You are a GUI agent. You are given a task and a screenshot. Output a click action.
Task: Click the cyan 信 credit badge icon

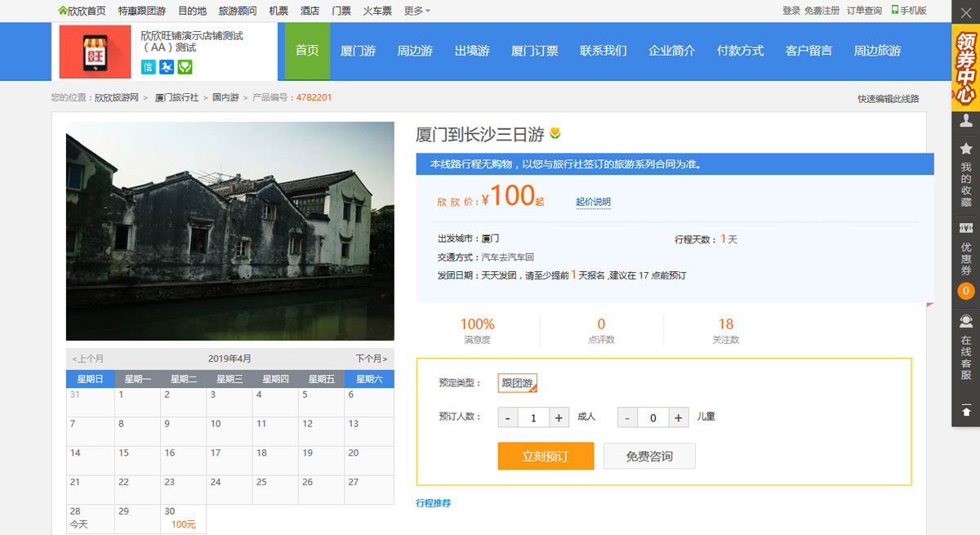pyautogui.click(x=149, y=67)
